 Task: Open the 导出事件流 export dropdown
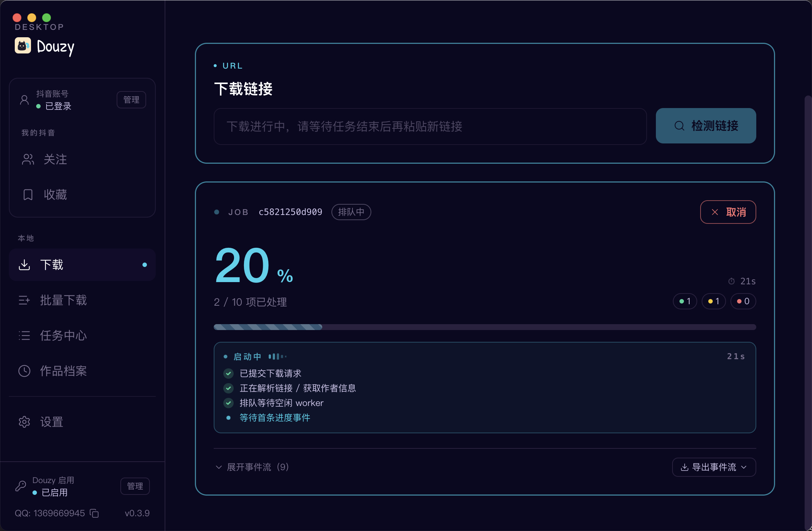714,467
